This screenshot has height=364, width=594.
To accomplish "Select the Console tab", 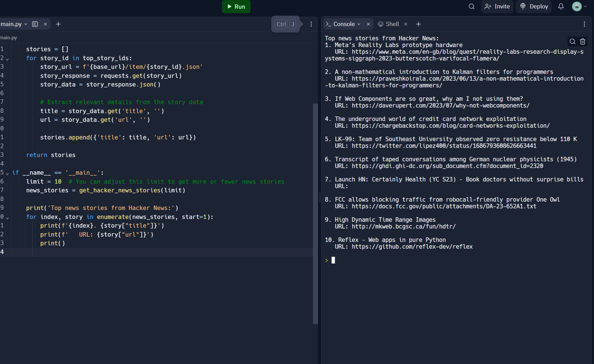I will pyautogui.click(x=344, y=24).
